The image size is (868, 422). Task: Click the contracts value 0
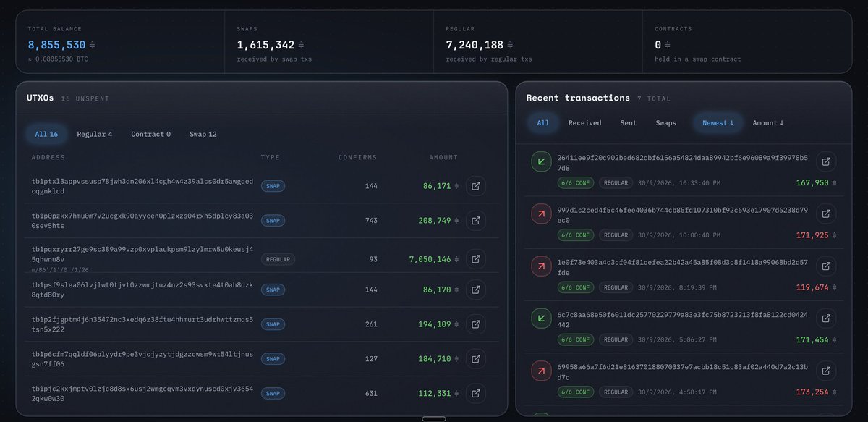click(x=658, y=45)
